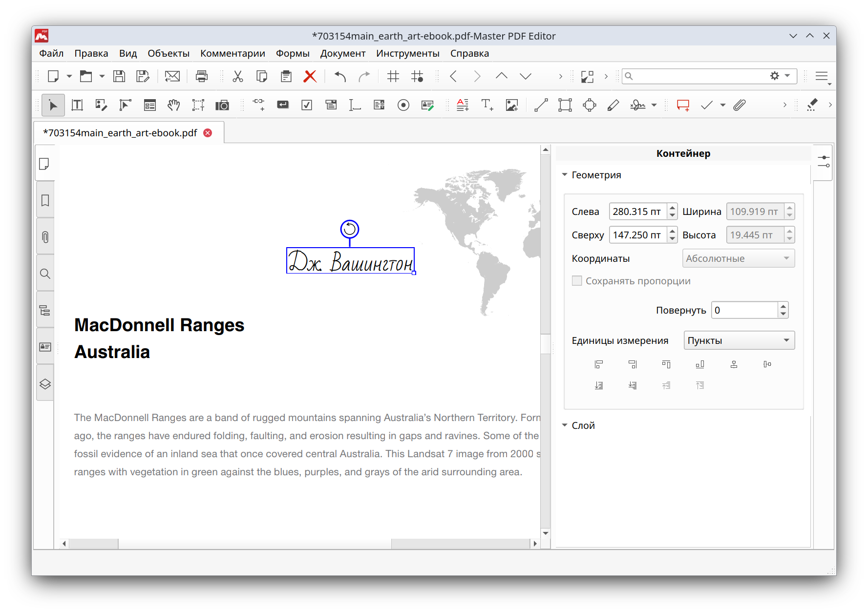Align objects left icon in Geometry
Image resolution: width=868 pixels, height=613 pixels.
click(599, 364)
